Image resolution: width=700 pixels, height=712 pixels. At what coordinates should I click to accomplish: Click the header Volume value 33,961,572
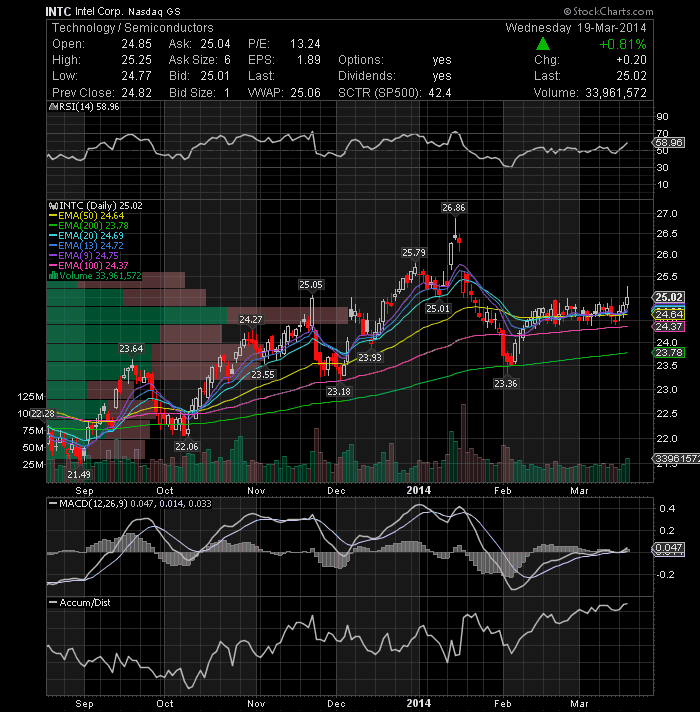(616, 93)
